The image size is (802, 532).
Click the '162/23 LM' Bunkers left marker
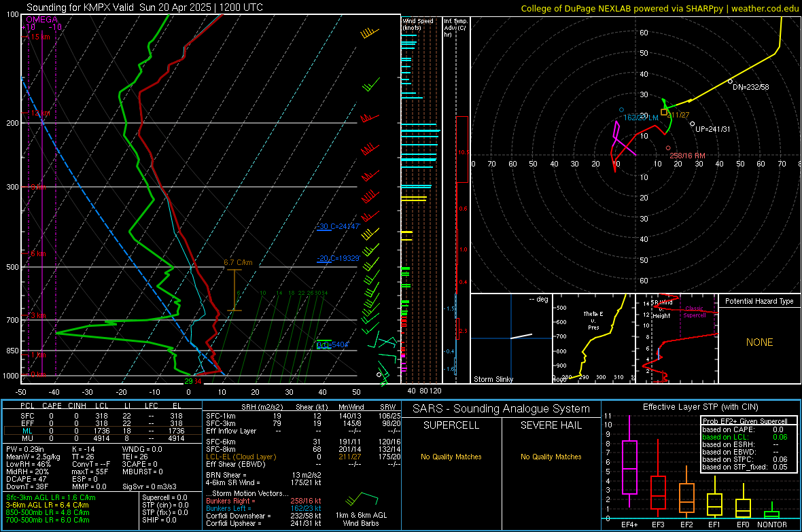pyautogui.click(x=640, y=118)
